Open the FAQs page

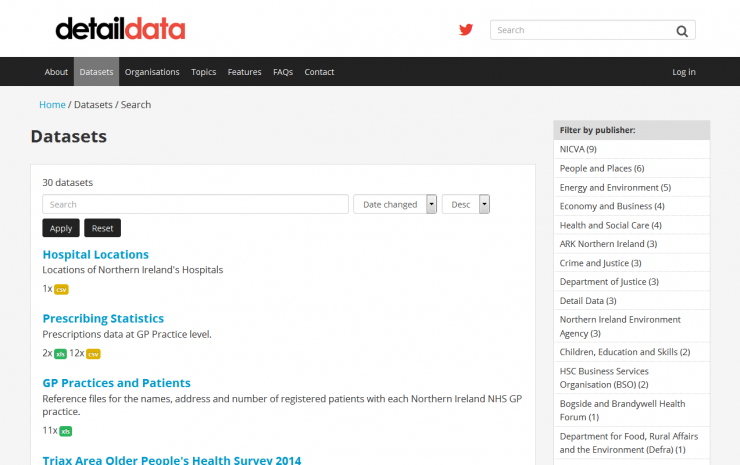(x=283, y=72)
